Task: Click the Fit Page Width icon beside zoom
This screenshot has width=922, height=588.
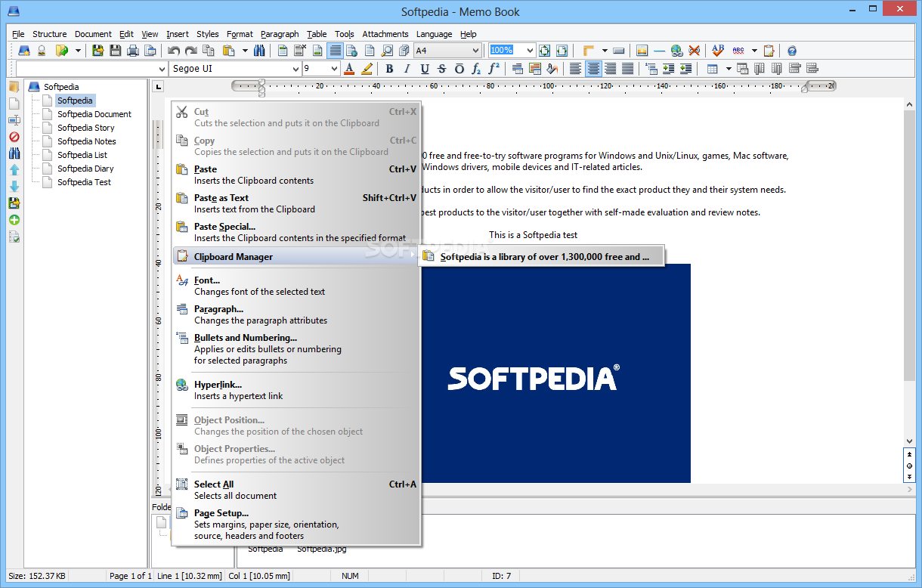Action: tap(562, 51)
